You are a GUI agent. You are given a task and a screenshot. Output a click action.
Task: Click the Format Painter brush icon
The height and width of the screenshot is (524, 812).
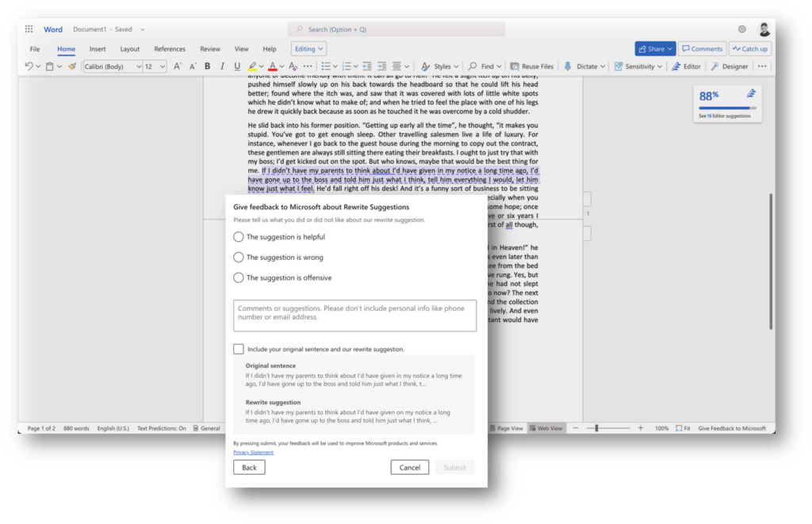[x=71, y=67]
